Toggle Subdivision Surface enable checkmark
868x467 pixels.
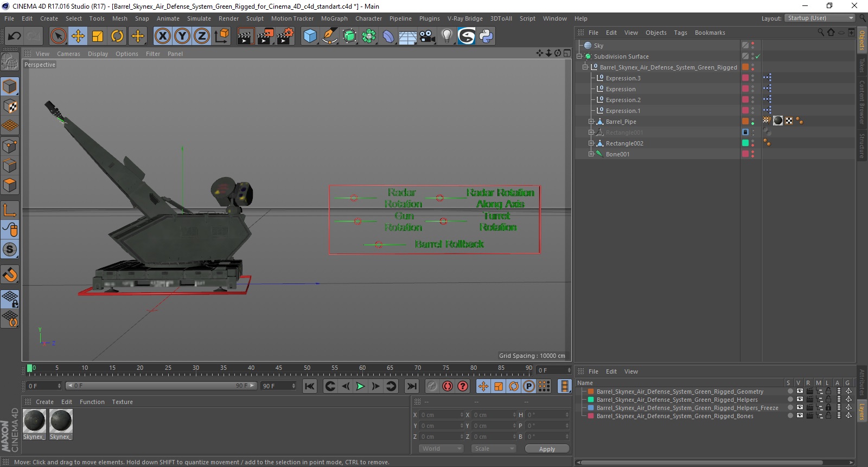pos(758,56)
